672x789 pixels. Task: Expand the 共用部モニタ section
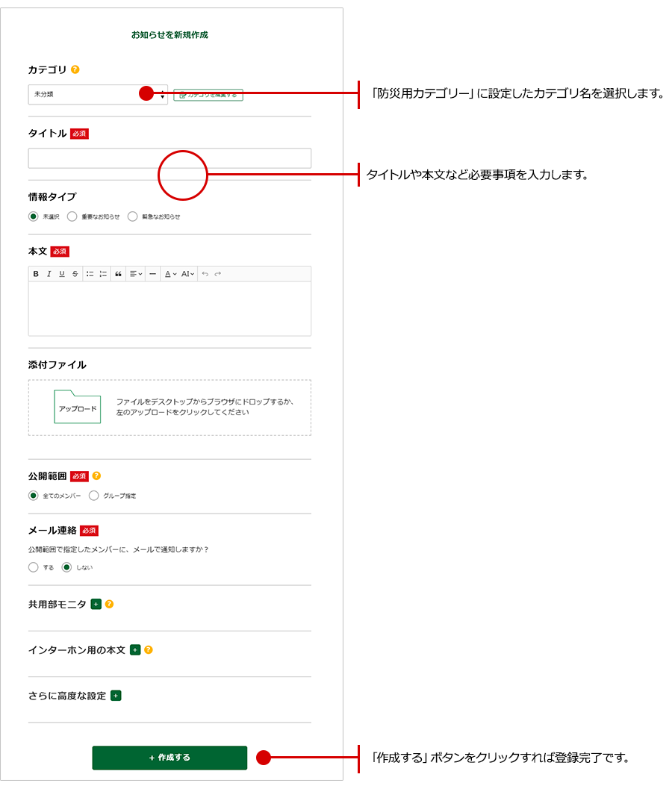pyautogui.click(x=96, y=604)
